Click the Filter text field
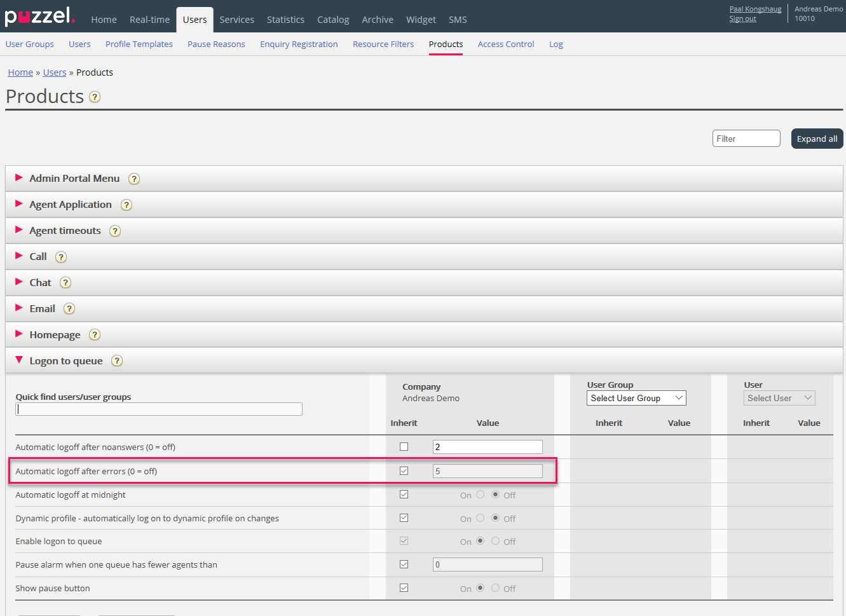 click(746, 139)
